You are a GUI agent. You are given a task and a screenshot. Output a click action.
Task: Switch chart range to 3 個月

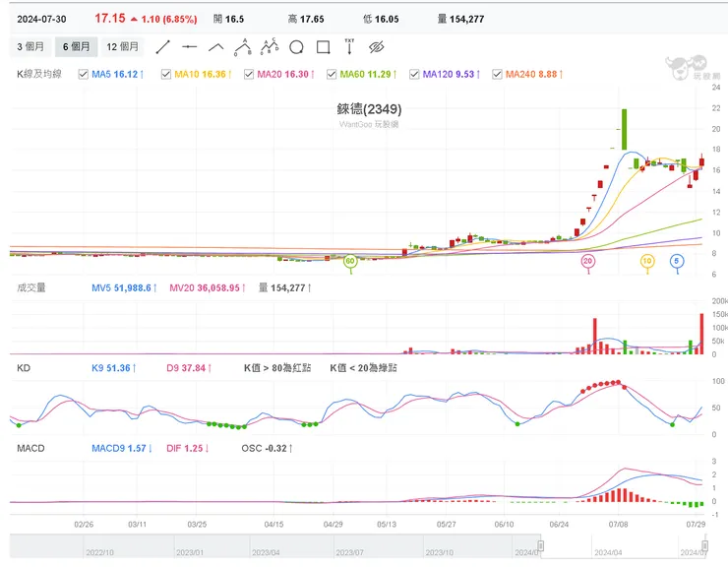click(x=30, y=47)
